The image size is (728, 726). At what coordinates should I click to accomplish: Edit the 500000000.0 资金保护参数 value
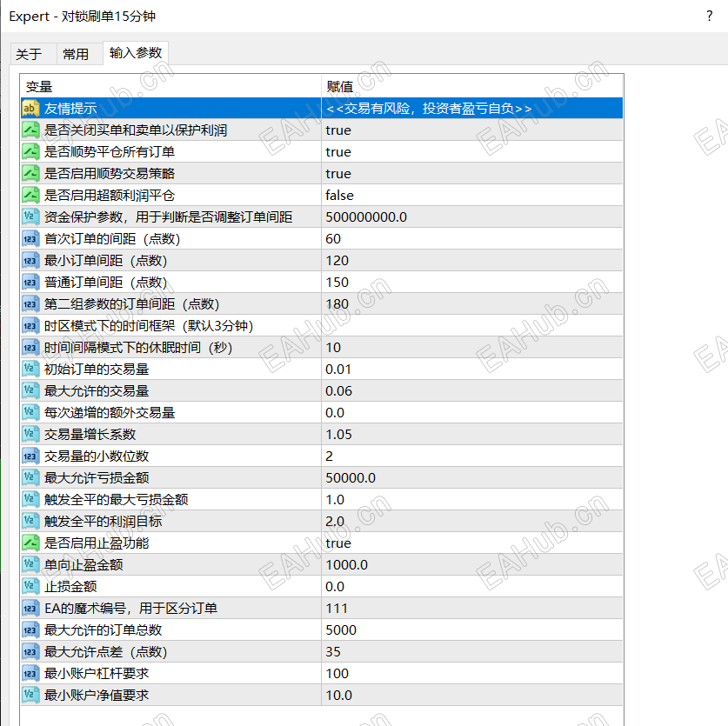pos(472,216)
